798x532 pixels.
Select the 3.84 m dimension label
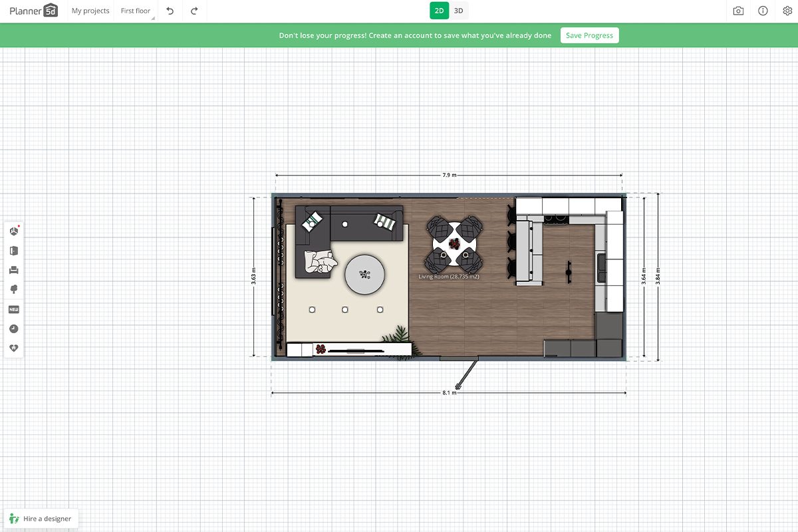658,277
